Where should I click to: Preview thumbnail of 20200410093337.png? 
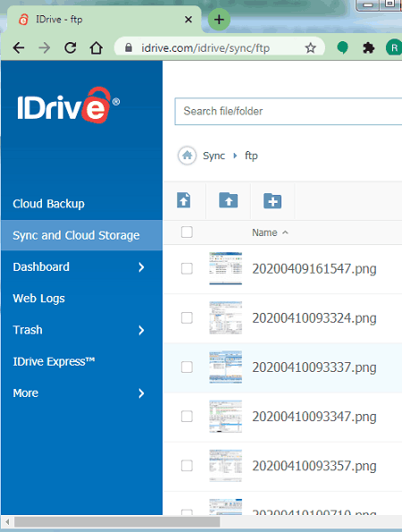(225, 367)
